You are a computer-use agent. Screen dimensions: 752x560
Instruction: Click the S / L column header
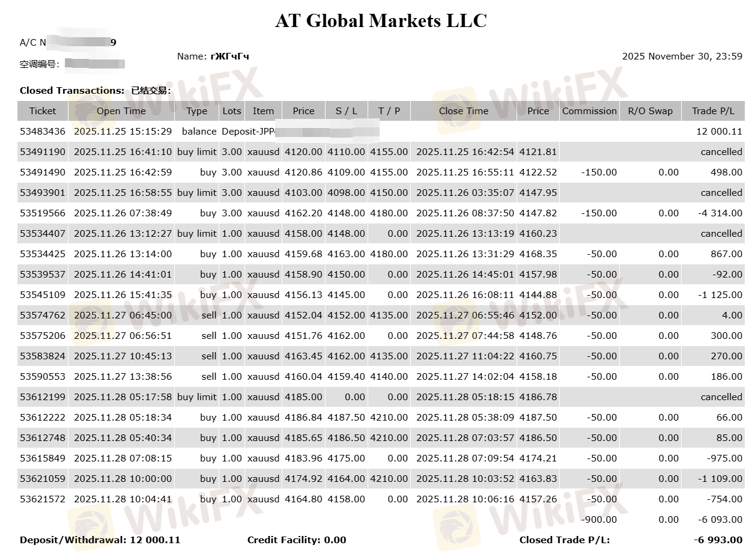pos(347,111)
